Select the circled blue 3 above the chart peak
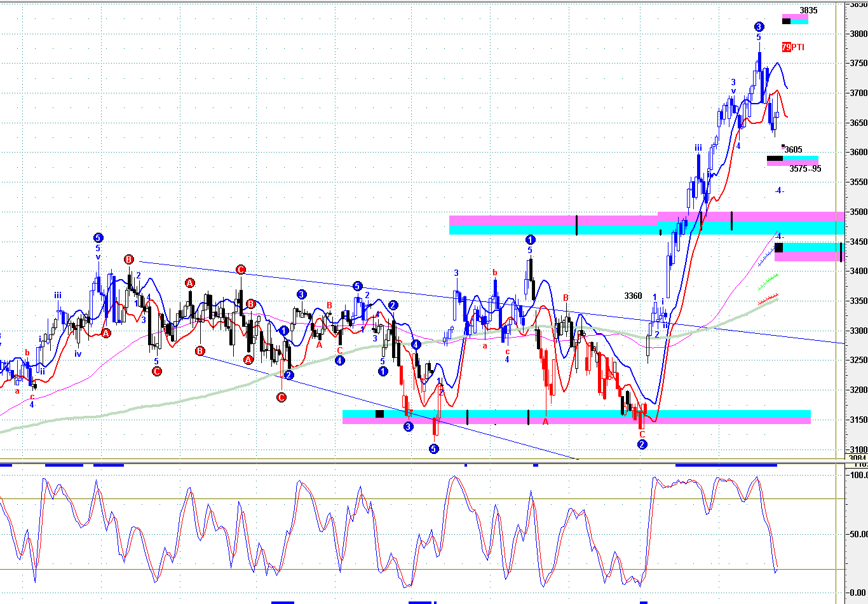 coord(759,27)
